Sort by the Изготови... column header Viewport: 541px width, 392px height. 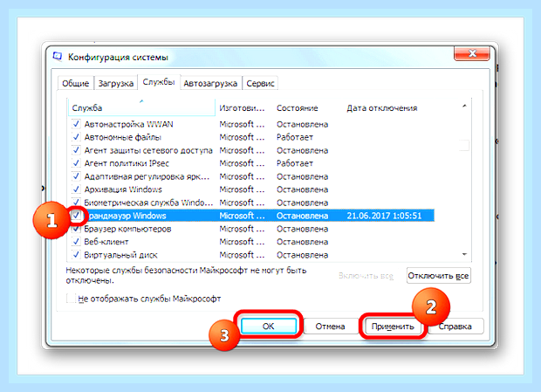tap(243, 108)
